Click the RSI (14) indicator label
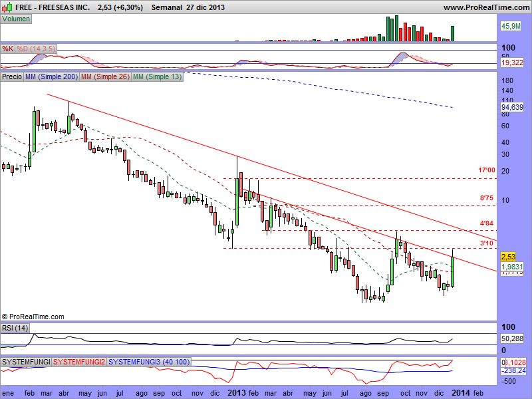Image resolution: width=532 pixels, height=399 pixels. click(15, 328)
